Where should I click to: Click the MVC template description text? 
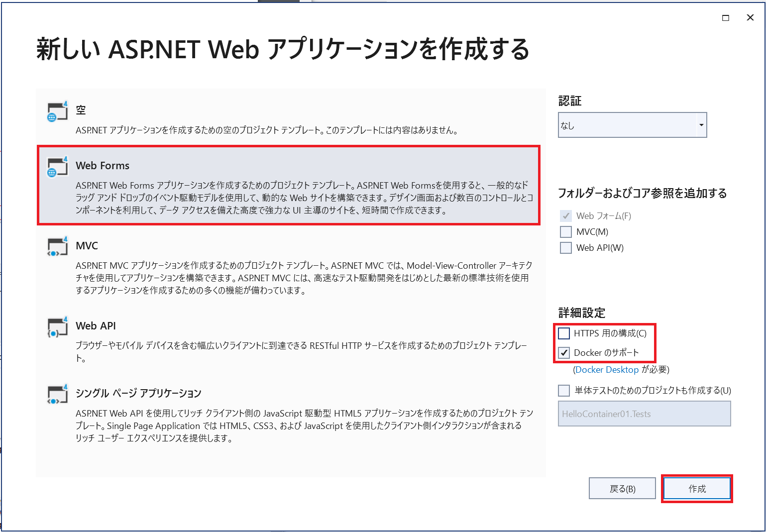pos(304,278)
